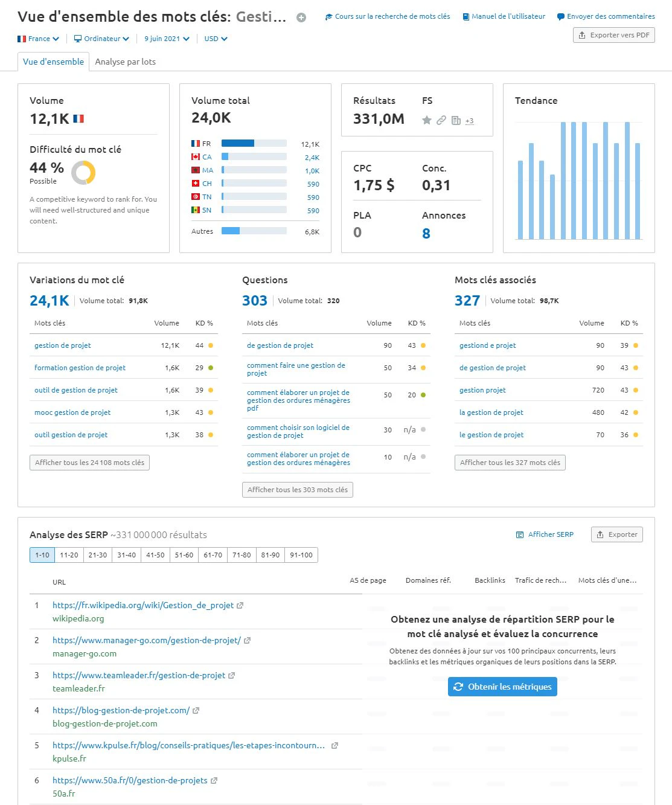Open formation gestion de projet keyword link
Screen dimensions: 672x805
[80, 368]
